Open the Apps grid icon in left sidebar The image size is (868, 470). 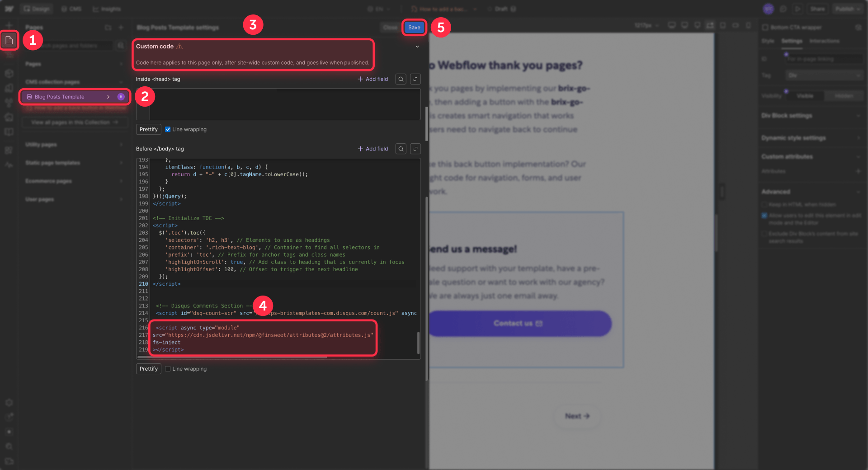(x=9, y=150)
